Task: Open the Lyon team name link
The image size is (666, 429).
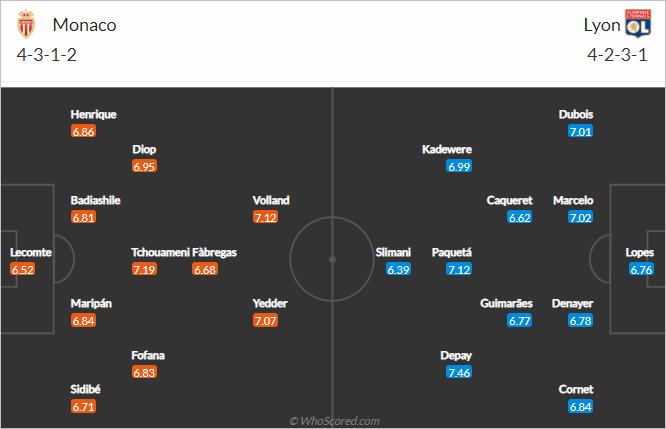Action: (601, 25)
